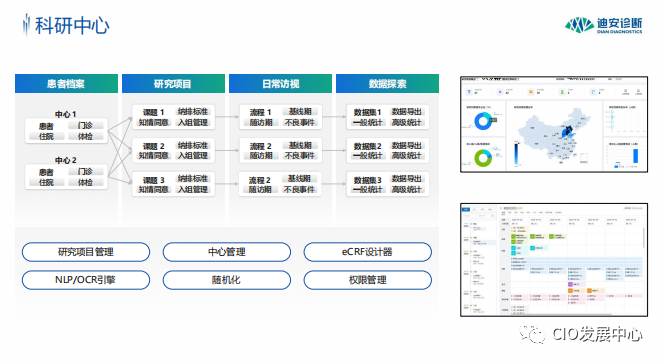Click 数据导出 in the 数据集1 box
The image size is (664, 363).
coord(407,111)
